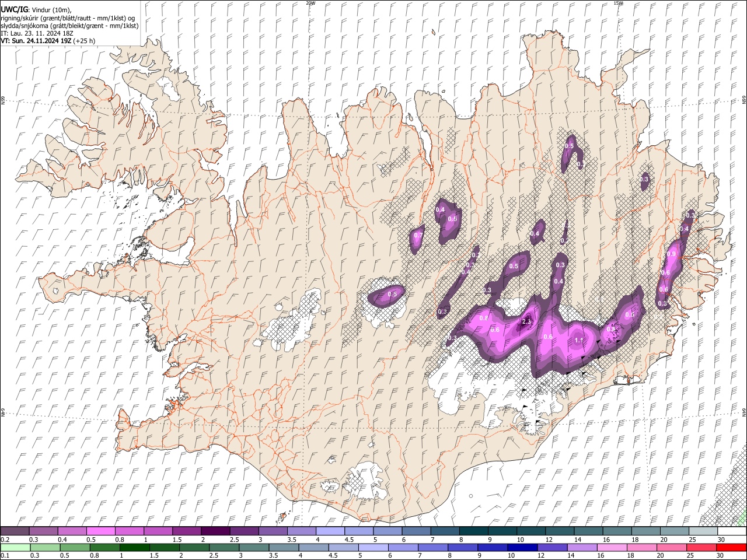Pick the pale gray 25–30 snow swatch

(x=703, y=531)
